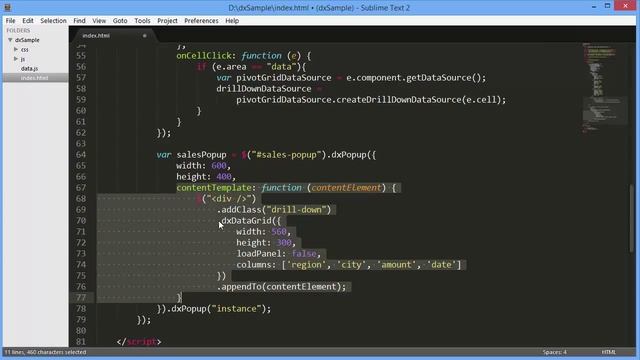Click 'getDataSource()' call on line 57
The height and width of the screenshot is (360, 640).
[x=444, y=78]
